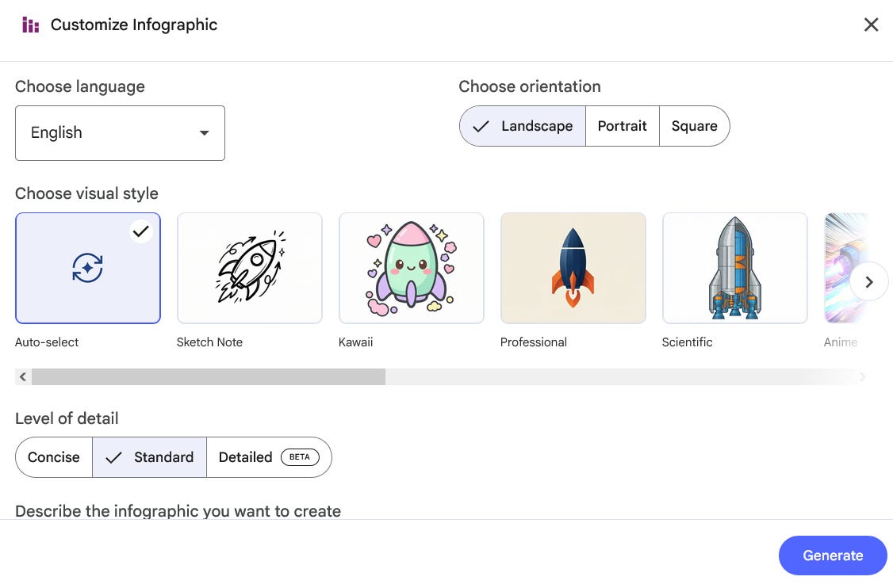
Task: Show next visual styles with right chevron
Action: tap(869, 282)
